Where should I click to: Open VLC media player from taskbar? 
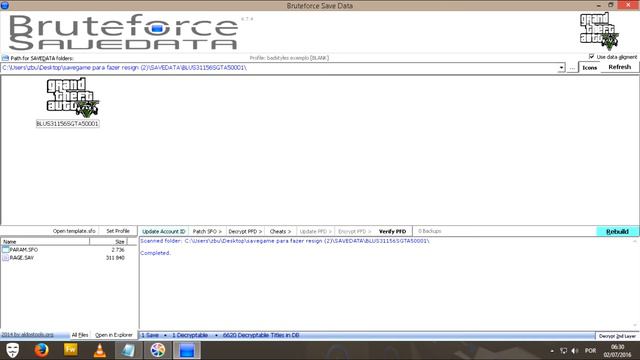coord(100,350)
